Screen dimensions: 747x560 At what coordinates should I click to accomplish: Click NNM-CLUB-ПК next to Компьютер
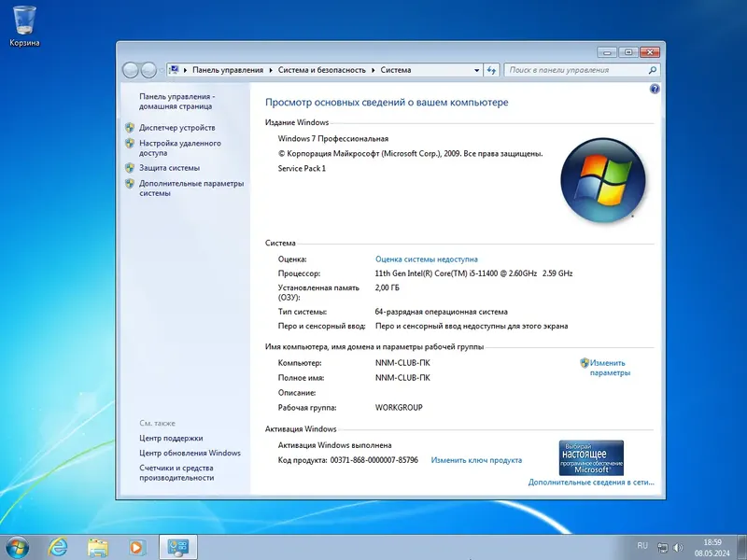[402, 363]
